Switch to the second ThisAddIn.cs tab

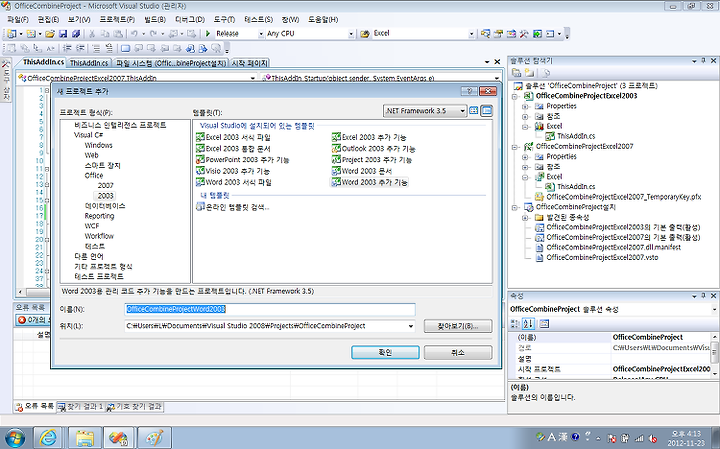[89, 63]
